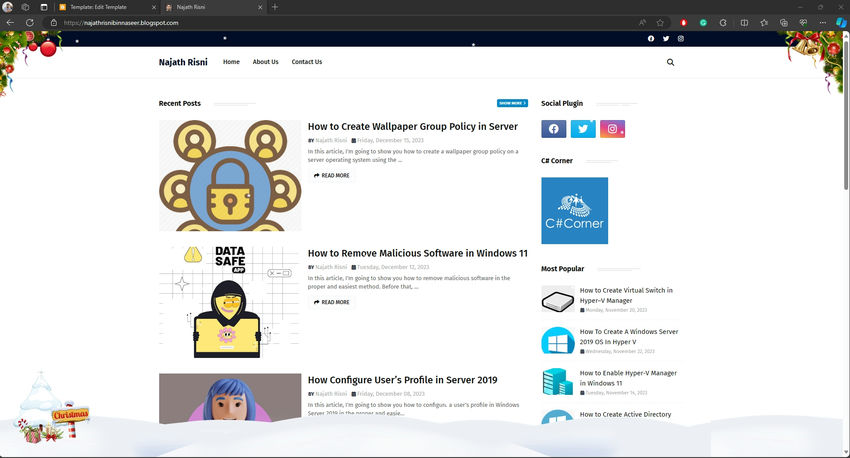
Task: Open the Settings and more ellipsis menu
Action: pyautogui.click(x=822, y=23)
